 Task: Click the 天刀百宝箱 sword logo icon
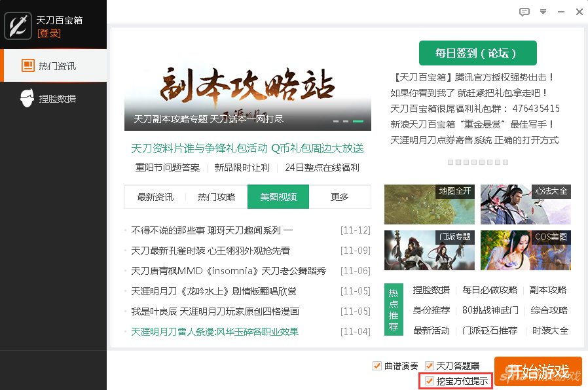pos(18,26)
